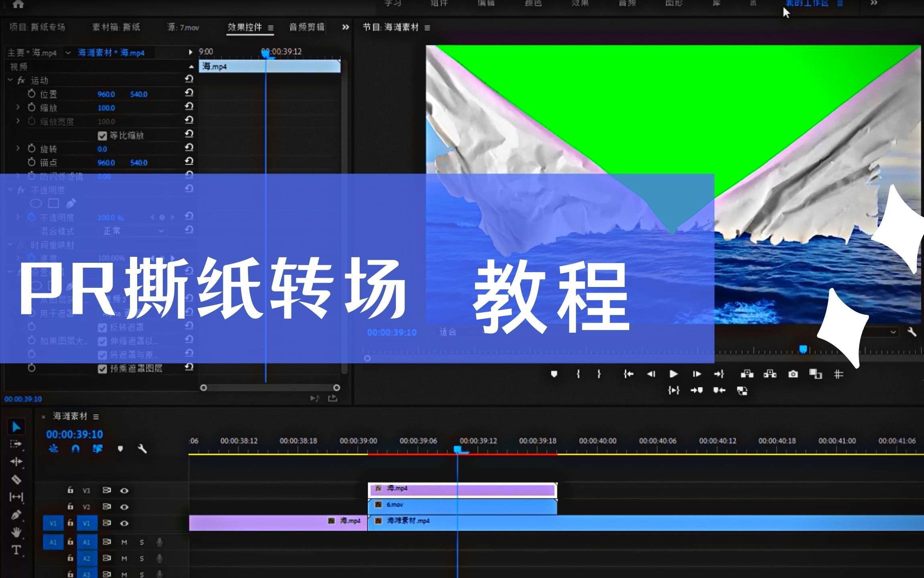Select the 海滩素材.mp4 clip on V1

[646, 523]
